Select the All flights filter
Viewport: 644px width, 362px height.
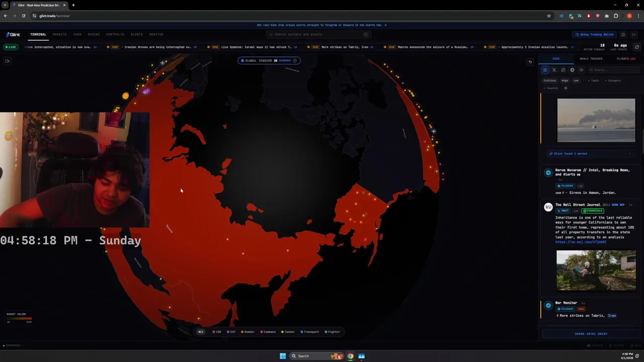pos(201,332)
